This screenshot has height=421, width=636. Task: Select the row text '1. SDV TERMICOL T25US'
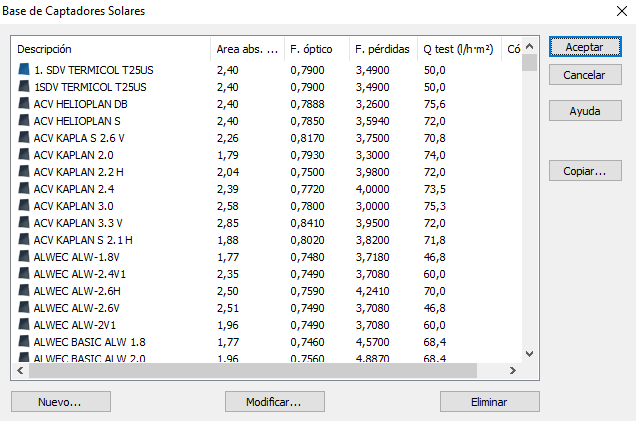(x=94, y=70)
